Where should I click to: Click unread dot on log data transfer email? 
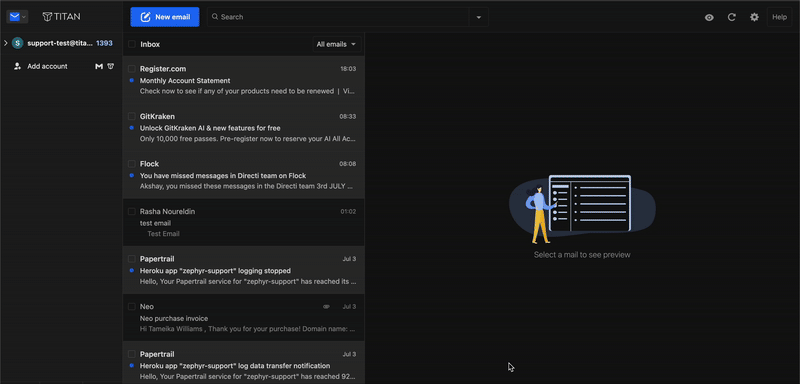tap(132, 365)
